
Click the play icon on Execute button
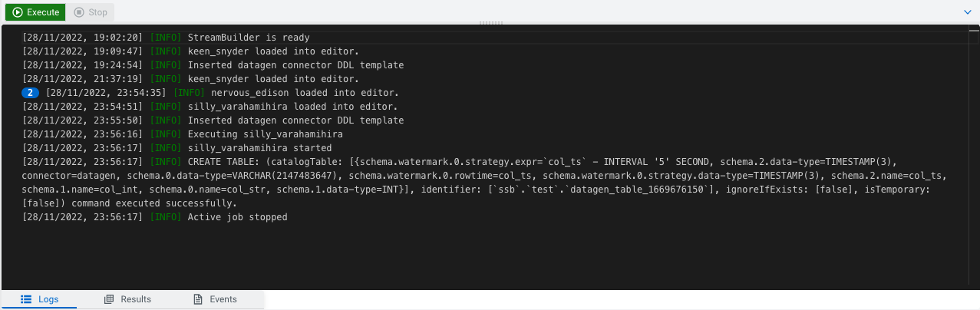tap(18, 12)
